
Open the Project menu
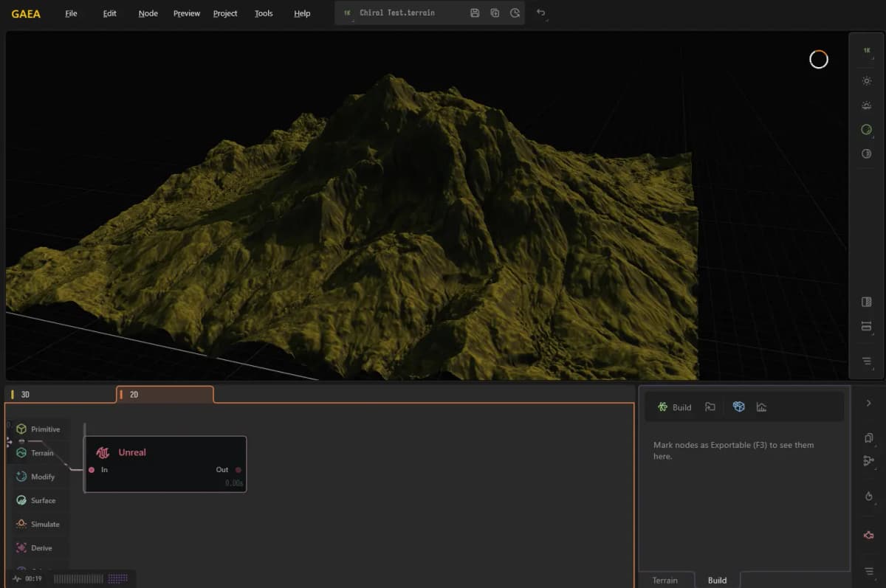(225, 13)
